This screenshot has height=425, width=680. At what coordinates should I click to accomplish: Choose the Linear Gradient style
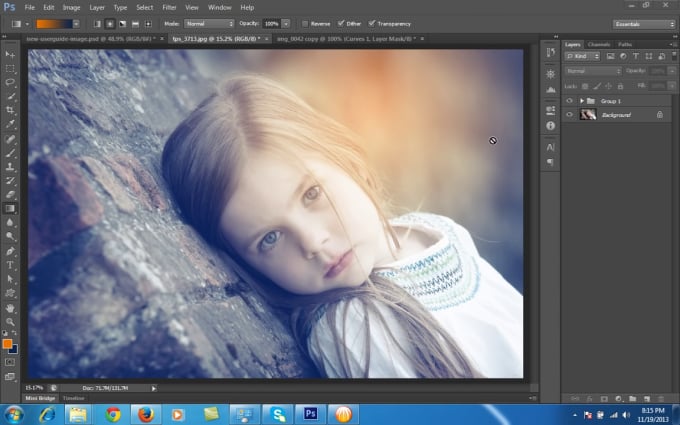tap(97, 24)
